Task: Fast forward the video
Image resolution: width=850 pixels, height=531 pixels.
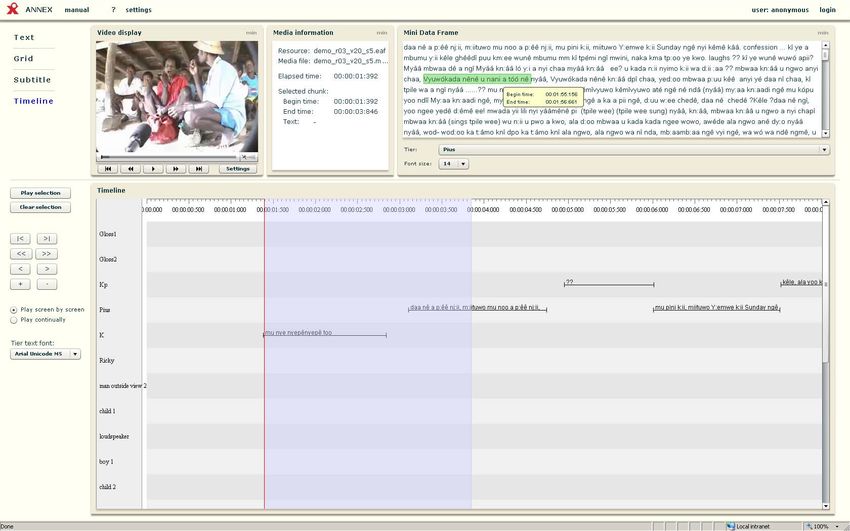Action: pyautogui.click(x=176, y=169)
